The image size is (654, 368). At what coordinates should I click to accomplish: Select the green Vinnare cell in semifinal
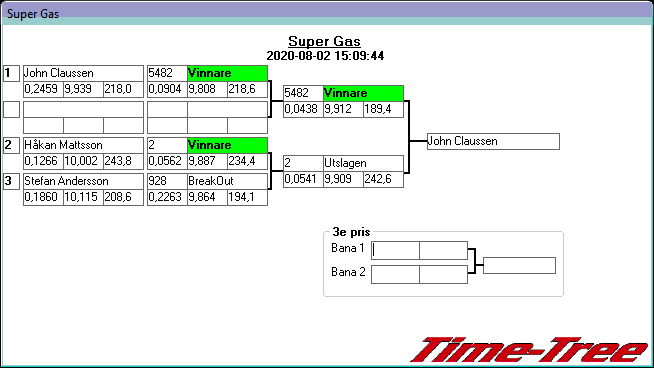[x=363, y=93]
